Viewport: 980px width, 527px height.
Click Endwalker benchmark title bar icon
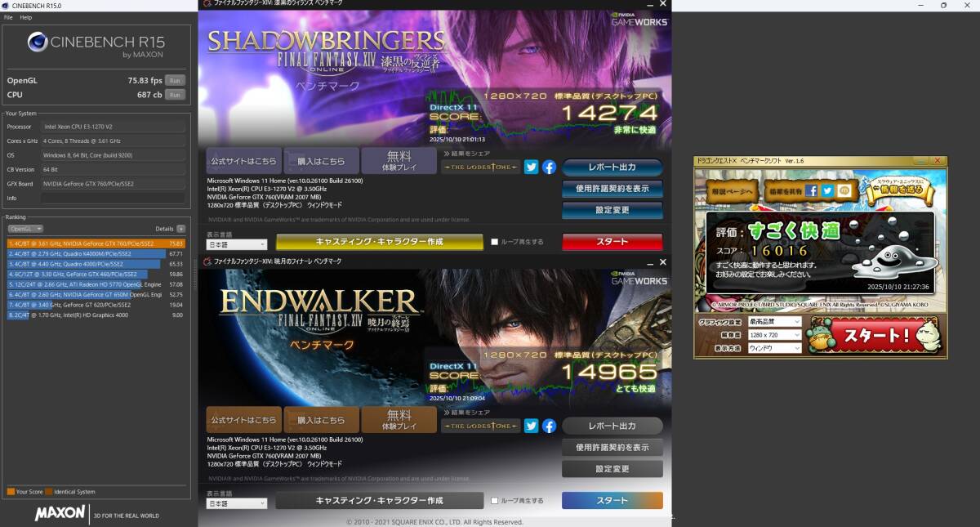(x=207, y=261)
